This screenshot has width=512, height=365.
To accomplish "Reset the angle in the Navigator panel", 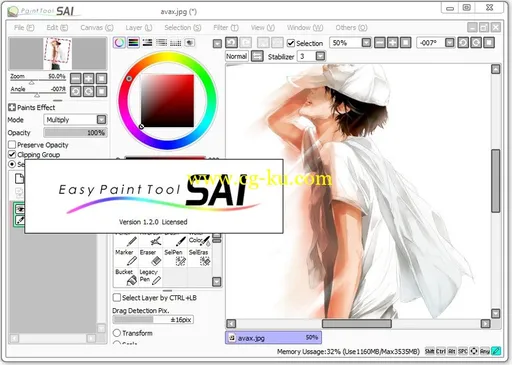I will click(x=101, y=91).
